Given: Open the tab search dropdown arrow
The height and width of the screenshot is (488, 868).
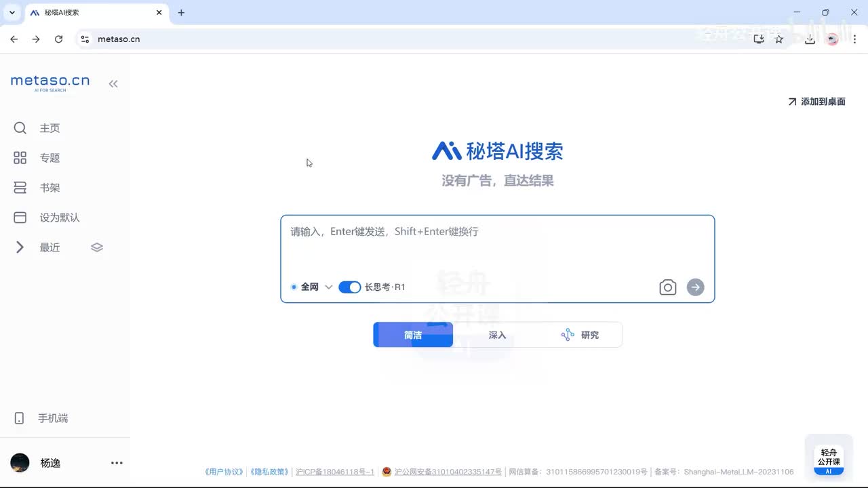Looking at the screenshot, I should click(x=12, y=13).
